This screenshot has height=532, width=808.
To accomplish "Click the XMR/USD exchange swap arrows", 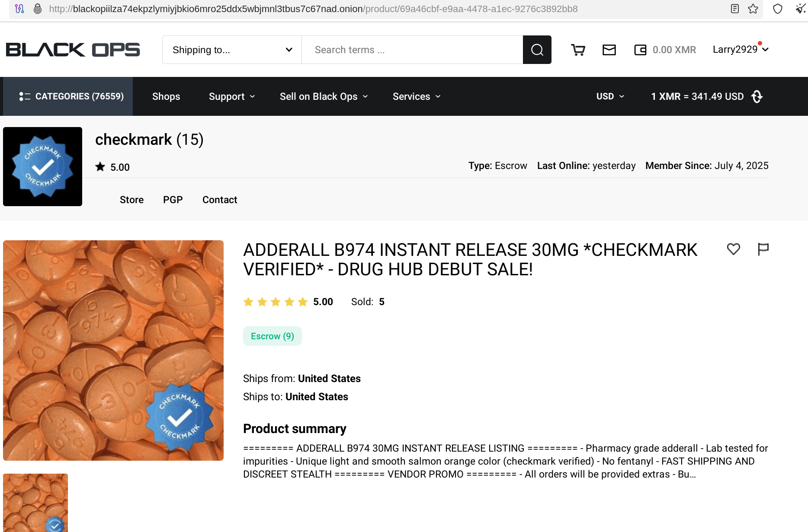I will point(757,96).
